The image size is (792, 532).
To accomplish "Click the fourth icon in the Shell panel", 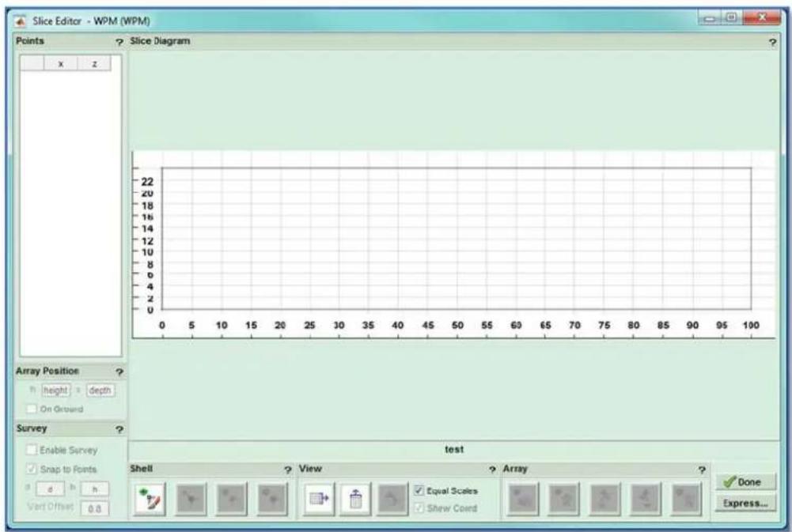I will [x=273, y=499].
